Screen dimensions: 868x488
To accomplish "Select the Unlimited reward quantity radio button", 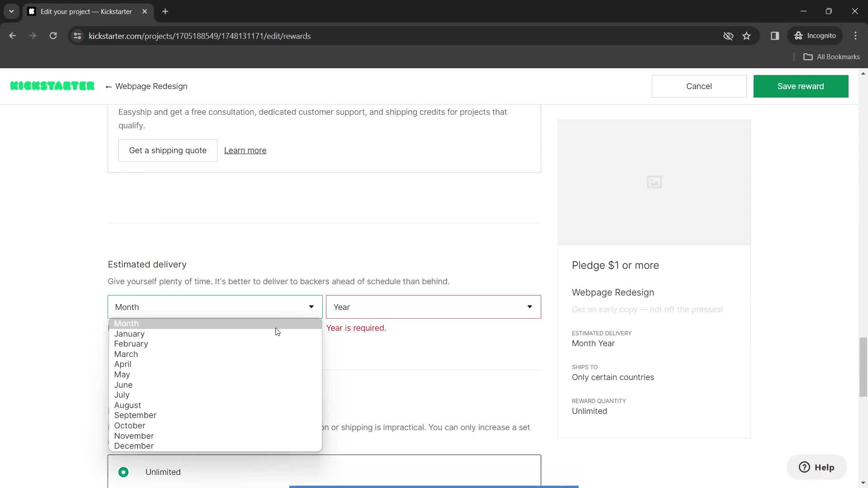I will tap(124, 472).
